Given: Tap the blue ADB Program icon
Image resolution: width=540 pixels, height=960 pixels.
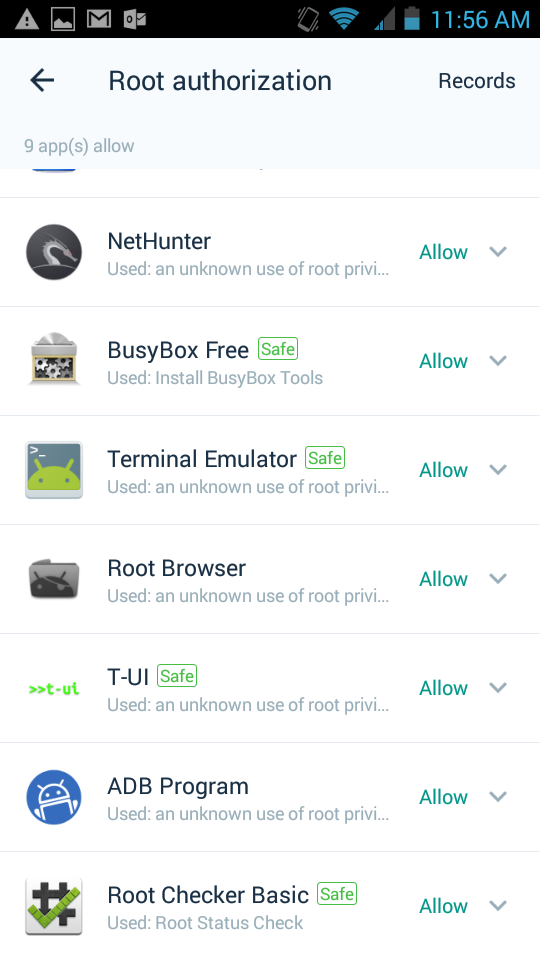Looking at the screenshot, I should point(54,797).
